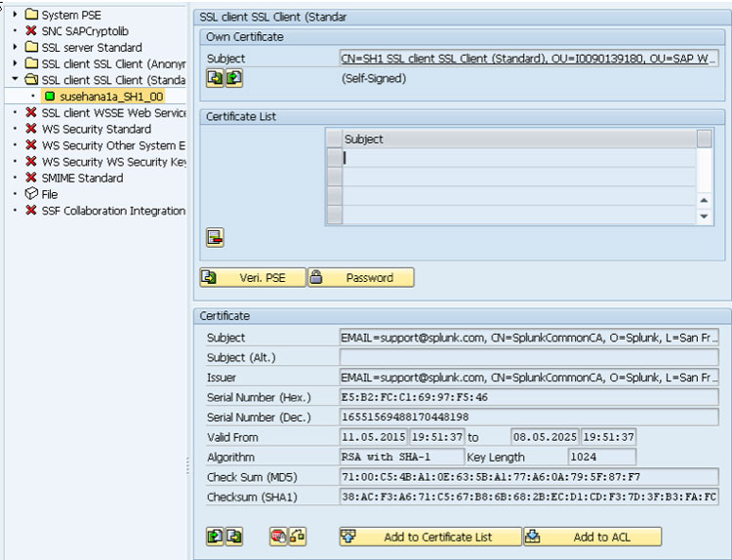Click the table settings box in Certificate List header
The height and width of the screenshot is (560, 732).
(x=704, y=140)
